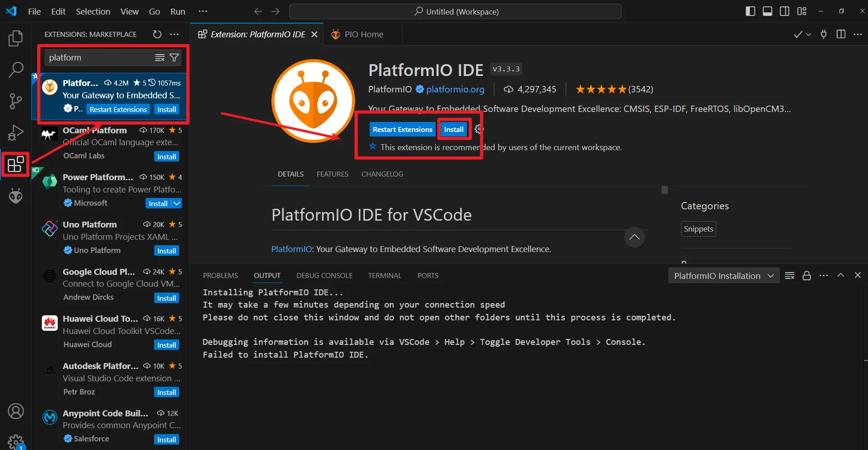This screenshot has height=450, width=868.
Task: Open the platformio.org publisher link
Action: 455,89
